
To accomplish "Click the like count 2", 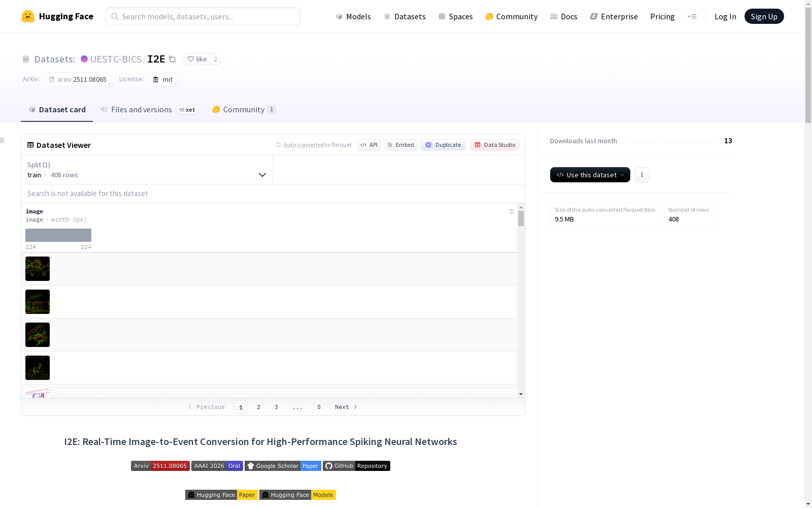I will click(x=216, y=59).
